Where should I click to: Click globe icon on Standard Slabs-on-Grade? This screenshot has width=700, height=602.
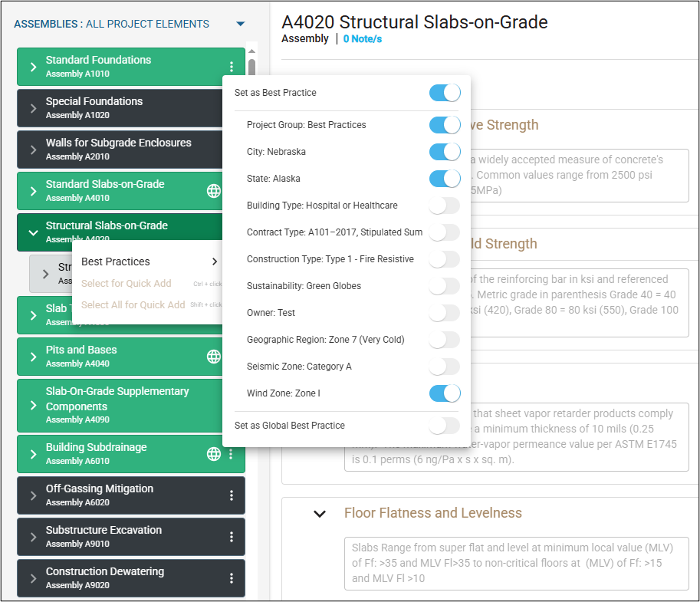point(214,191)
